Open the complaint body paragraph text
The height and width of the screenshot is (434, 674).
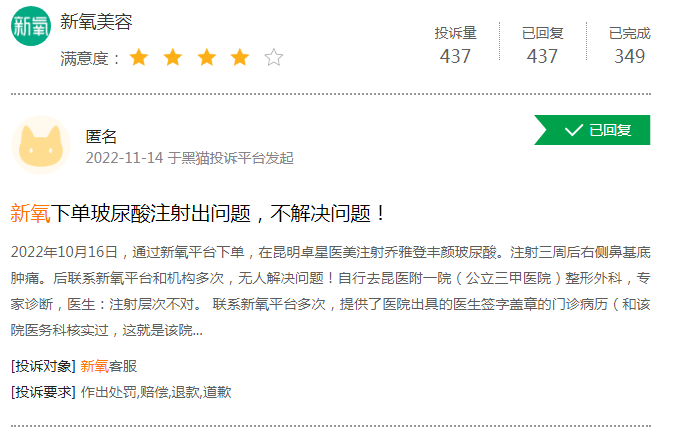331,291
